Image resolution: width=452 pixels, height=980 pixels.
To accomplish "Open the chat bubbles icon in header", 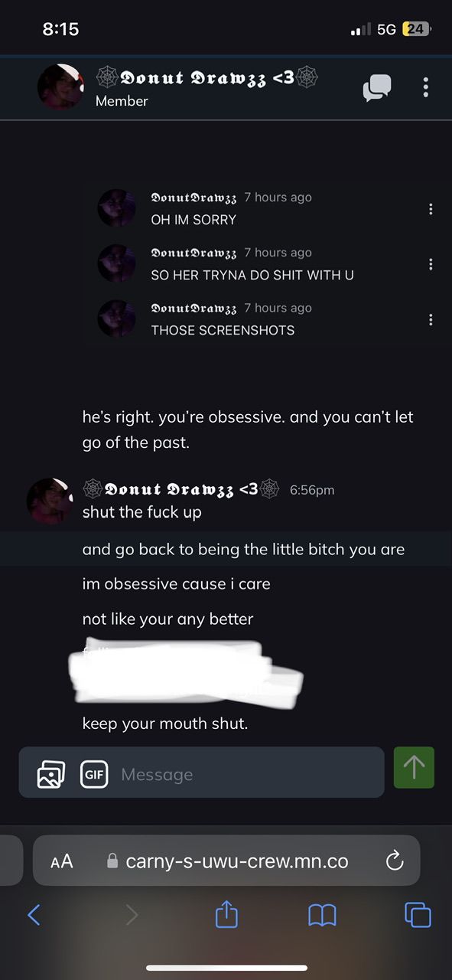I will point(377,87).
